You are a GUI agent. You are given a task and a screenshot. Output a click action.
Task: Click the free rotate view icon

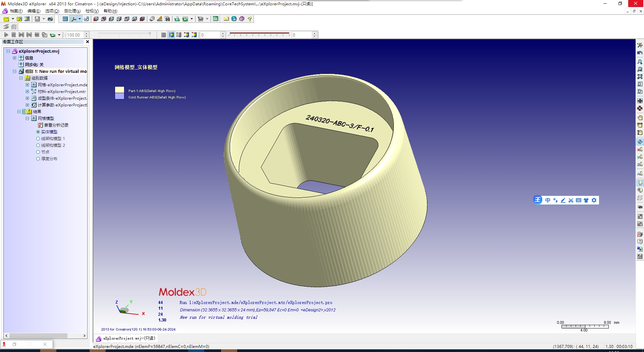pos(640,142)
